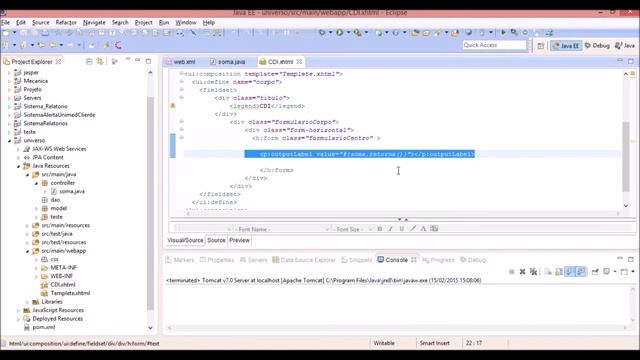Open the Refactor menu
Viewport: 640px width, 360px height.
point(66,22)
